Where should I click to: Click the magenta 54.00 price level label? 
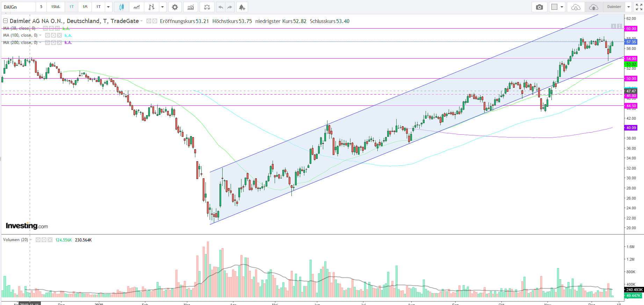631,59
